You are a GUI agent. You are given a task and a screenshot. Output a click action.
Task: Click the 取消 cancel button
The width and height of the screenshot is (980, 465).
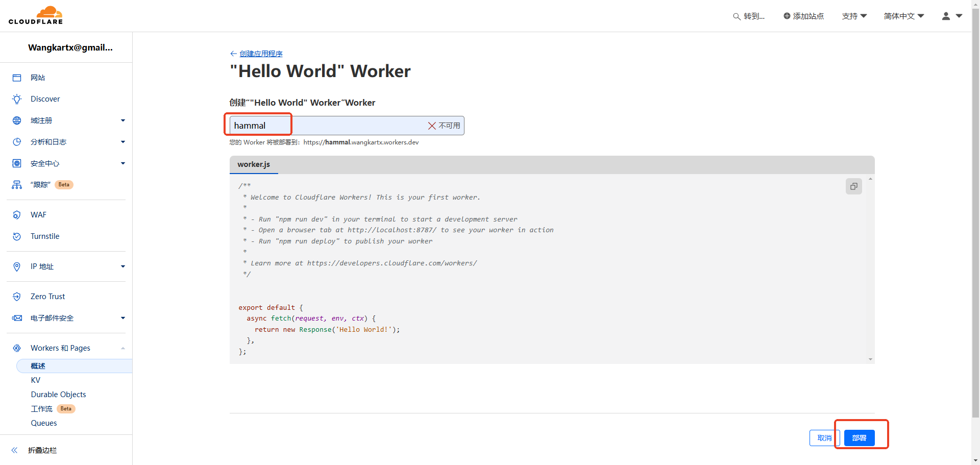click(x=825, y=438)
